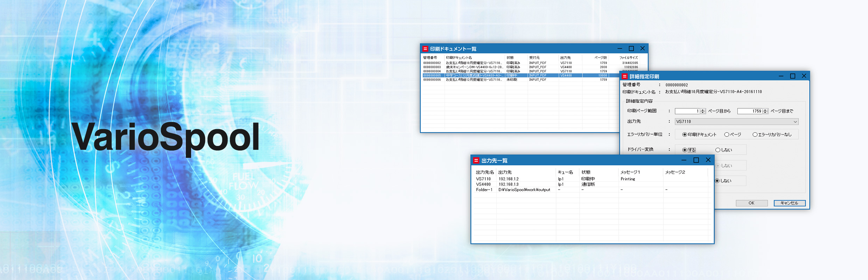The height and width of the screenshot is (280, 868).
Task: Click the red app icon in 印刷ドキュメント一覧 title bar
Action: click(425, 49)
